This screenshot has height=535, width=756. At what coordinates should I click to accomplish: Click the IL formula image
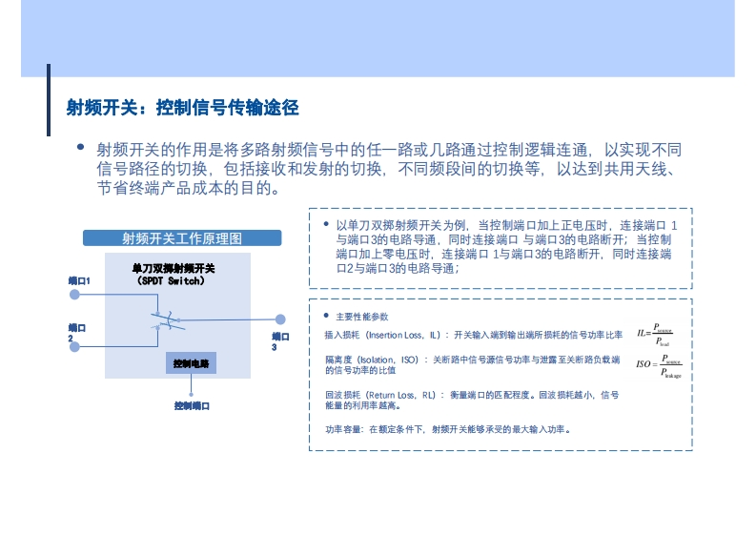pos(655,335)
